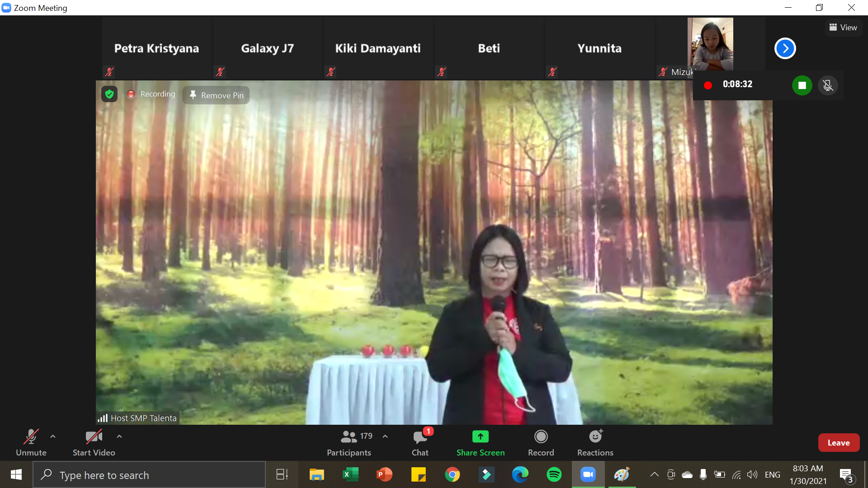Open the clock and date flyout
The height and width of the screenshot is (488, 868).
(x=808, y=474)
